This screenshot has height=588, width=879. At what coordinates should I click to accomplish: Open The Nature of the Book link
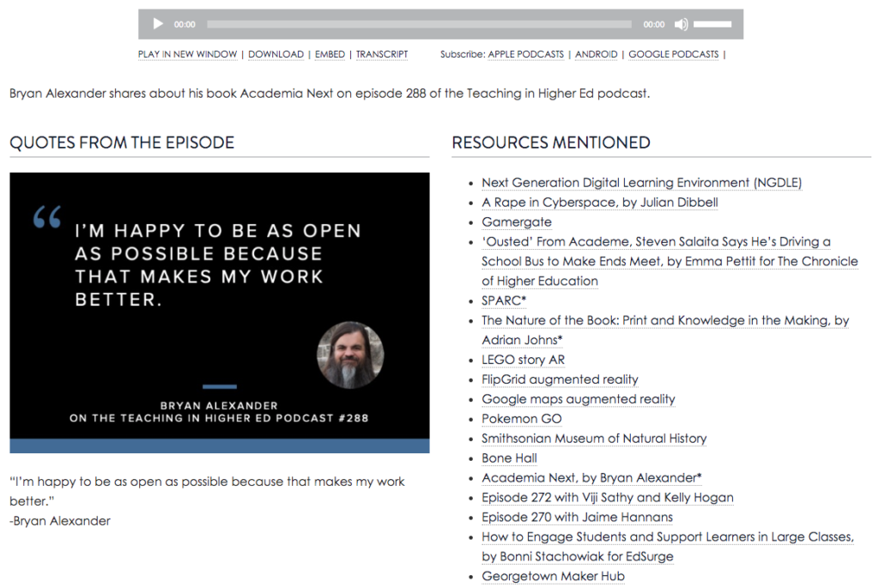pos(665,330)
